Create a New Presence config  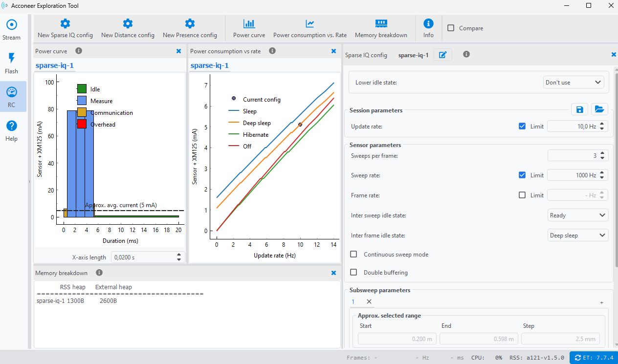190,28
